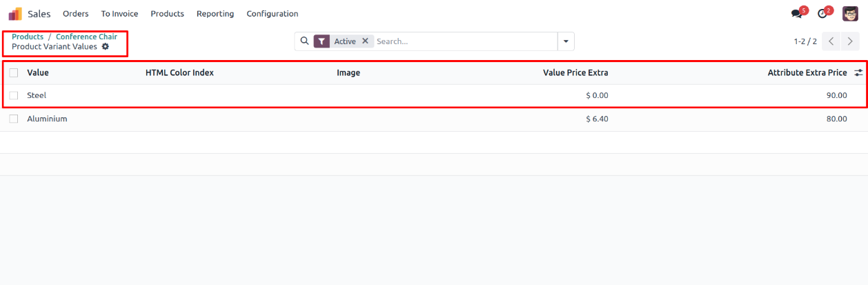Open the Reporting menu

point(215,14)
